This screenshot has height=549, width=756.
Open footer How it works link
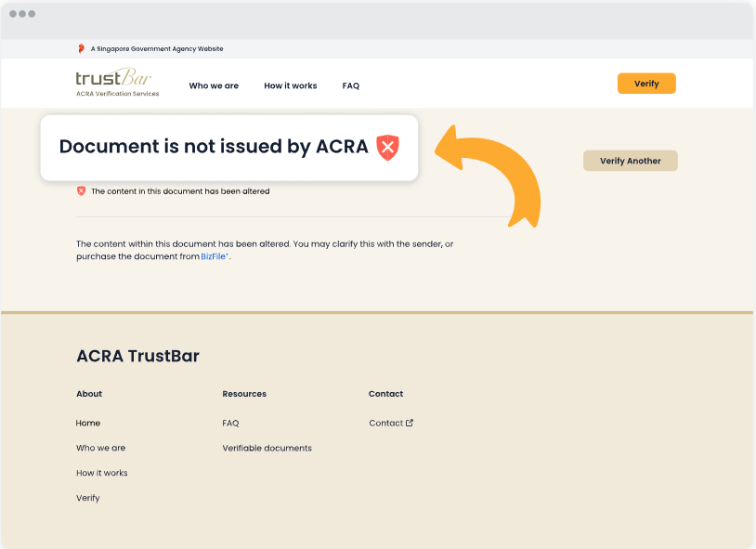pos(102,473)
